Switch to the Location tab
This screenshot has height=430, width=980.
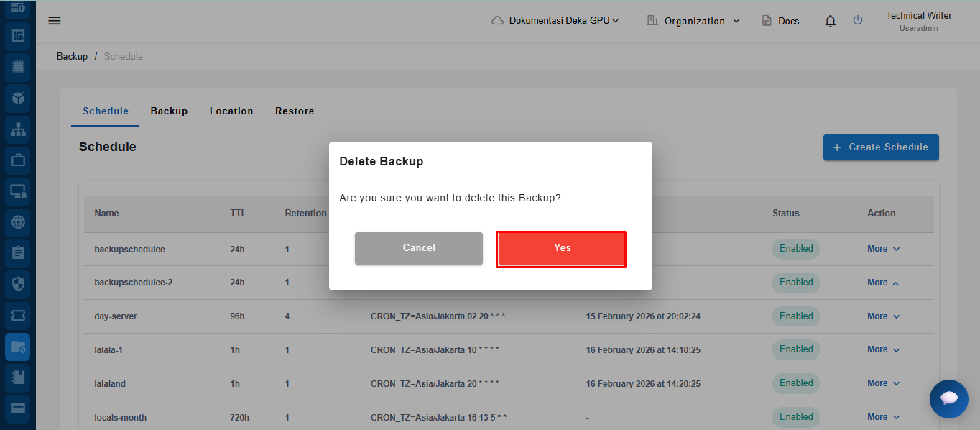[x=231, y=111]
